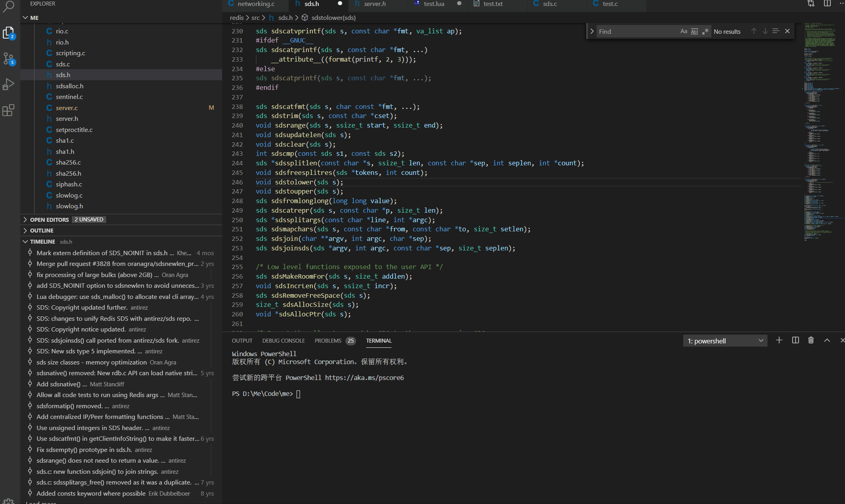Open the Source Control view
The image size is (845, 504).
click(x=9, y=58)
